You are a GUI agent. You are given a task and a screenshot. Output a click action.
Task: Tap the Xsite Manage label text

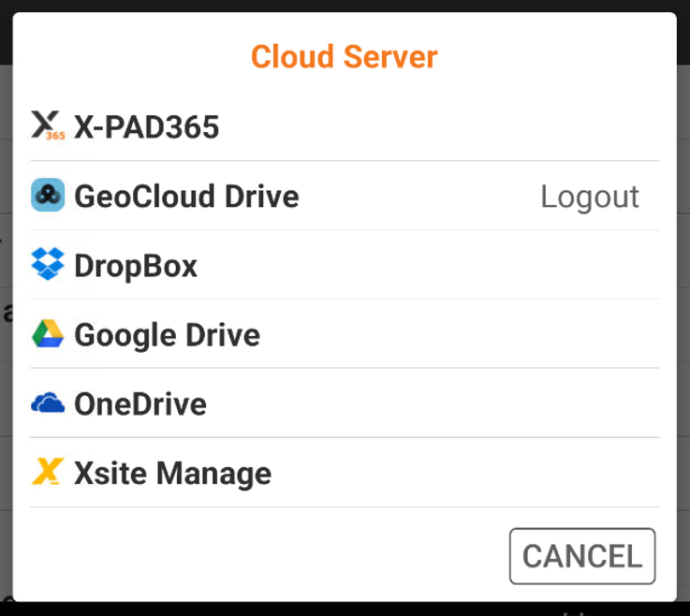coord(173,473)
